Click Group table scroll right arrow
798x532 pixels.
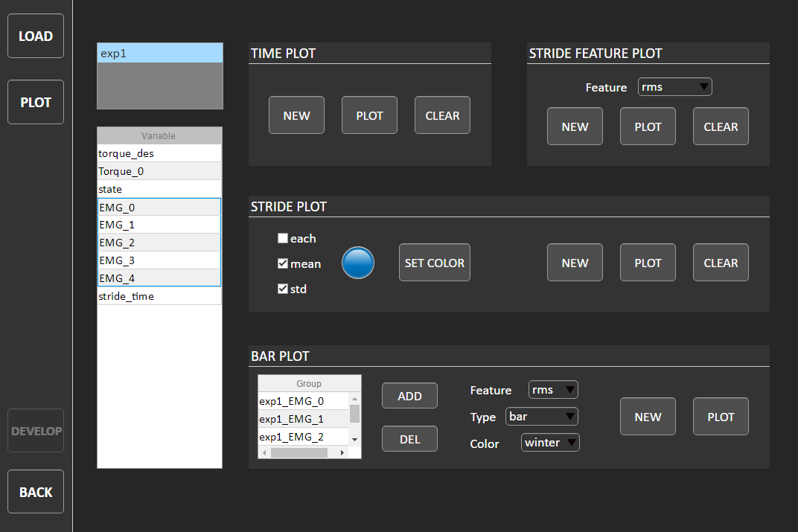coord(342,452)
